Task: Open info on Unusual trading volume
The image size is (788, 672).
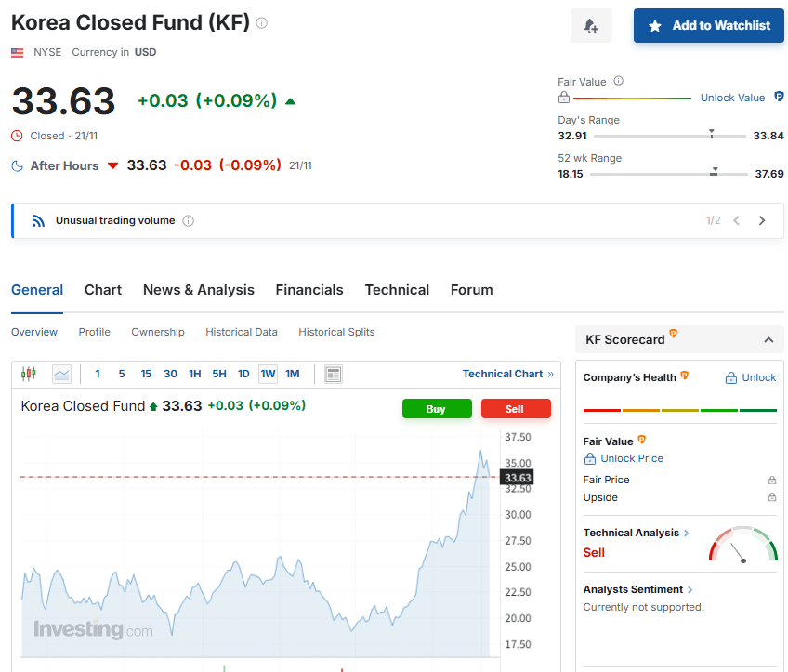Action: pos(188,220)
